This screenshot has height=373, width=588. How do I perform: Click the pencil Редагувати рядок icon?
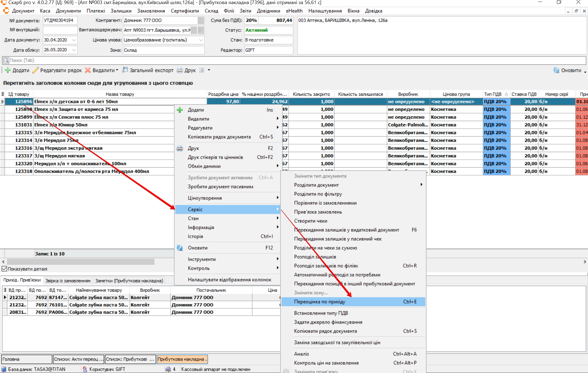(x=35, y=70)
